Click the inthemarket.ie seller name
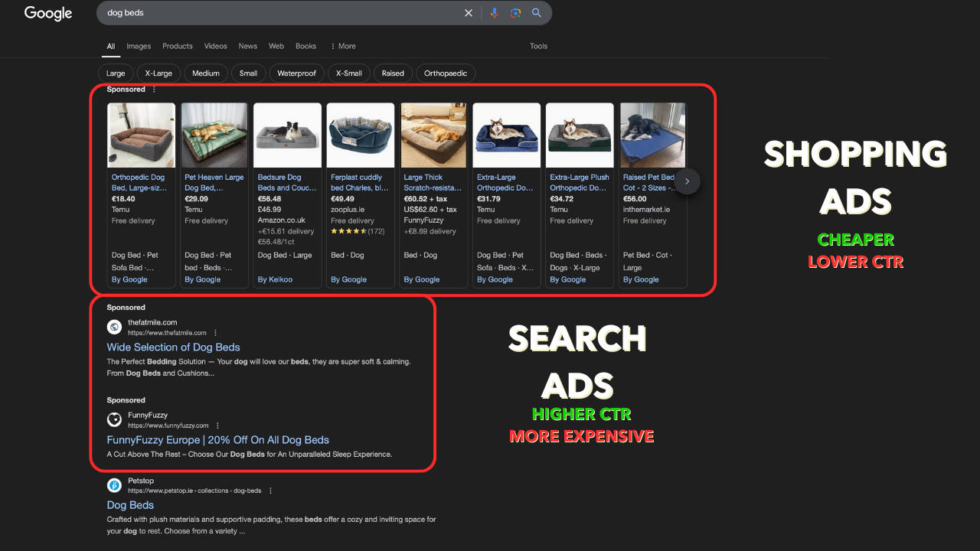Screen dimensions: 980x551 (x=647, y=210)
